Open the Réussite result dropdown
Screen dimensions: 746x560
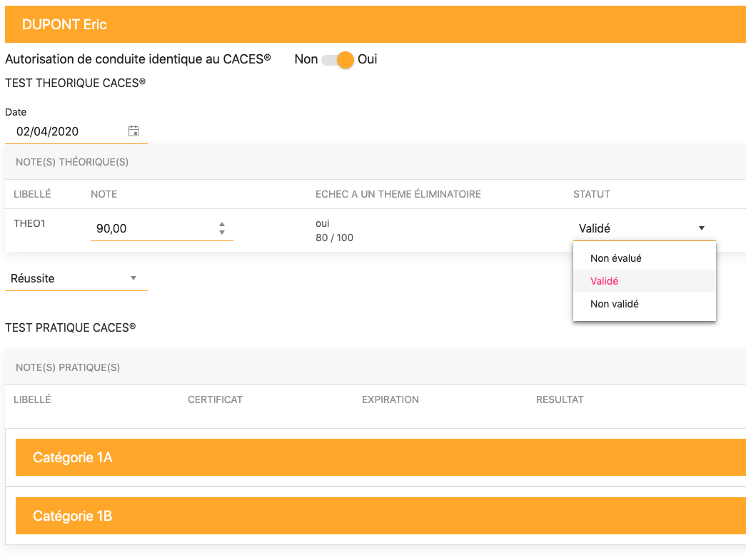[76, 279]
